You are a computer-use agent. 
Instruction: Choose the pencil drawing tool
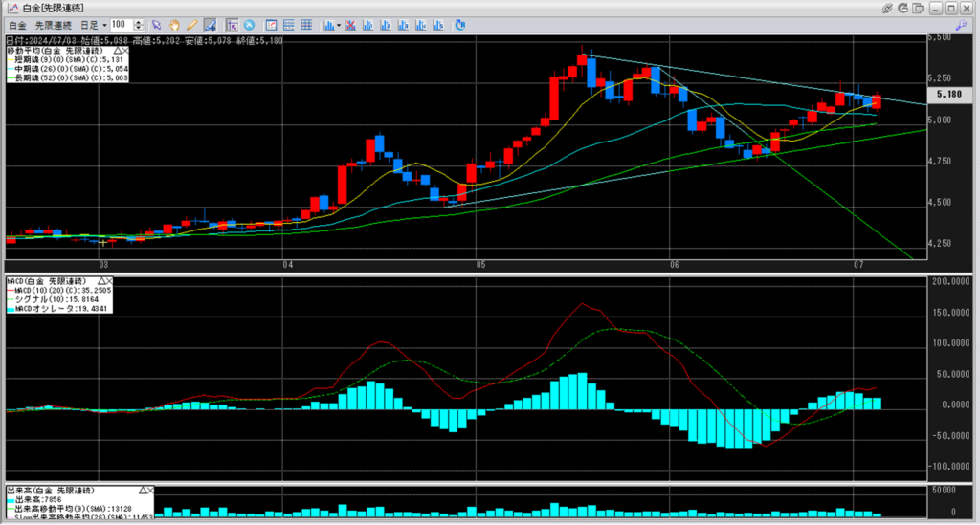coord(191,24)
